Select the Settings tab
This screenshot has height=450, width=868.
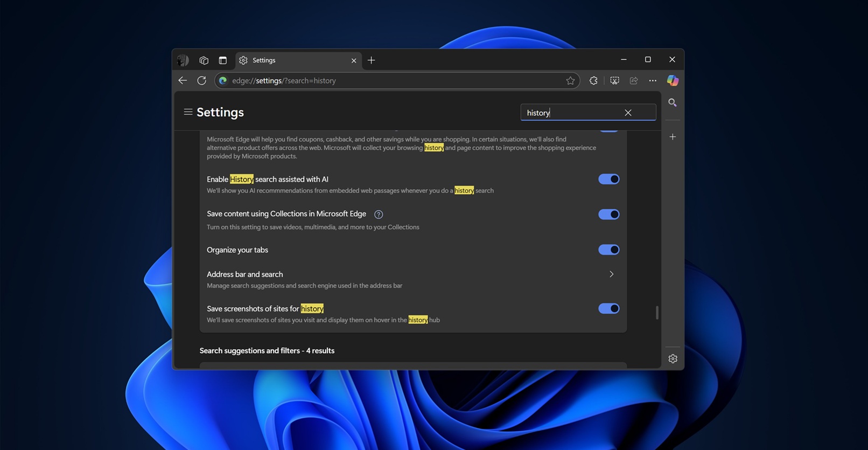(298, 60)
